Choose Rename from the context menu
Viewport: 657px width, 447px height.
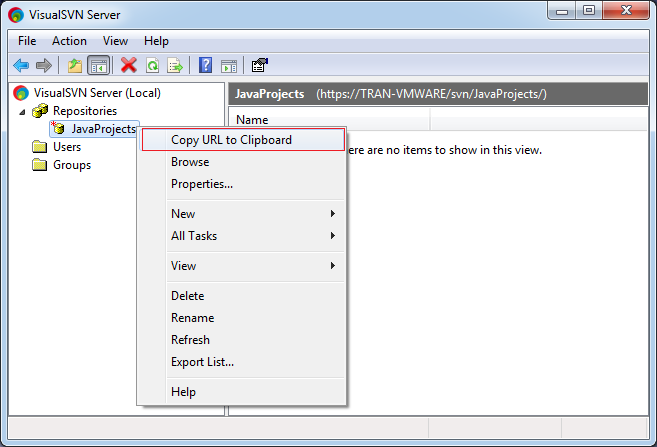(243, 318)
